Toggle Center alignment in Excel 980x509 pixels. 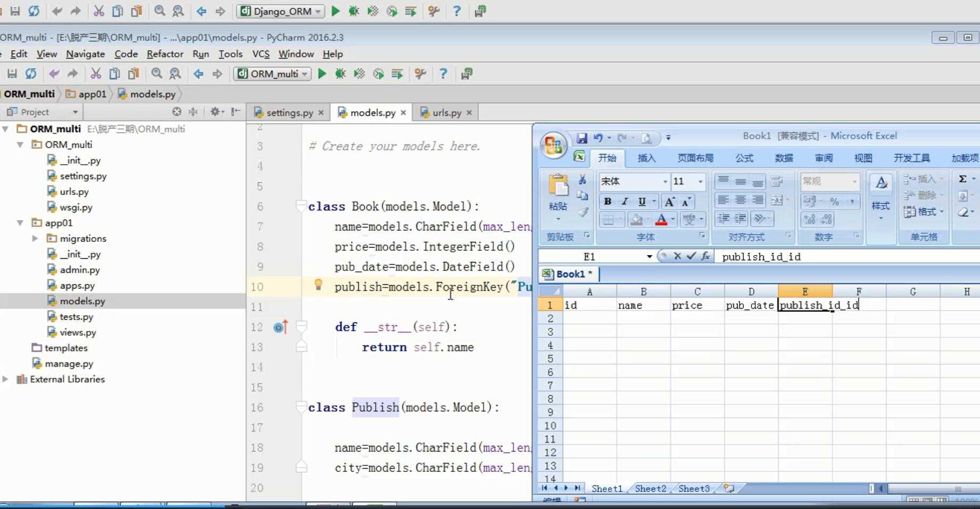740,200
